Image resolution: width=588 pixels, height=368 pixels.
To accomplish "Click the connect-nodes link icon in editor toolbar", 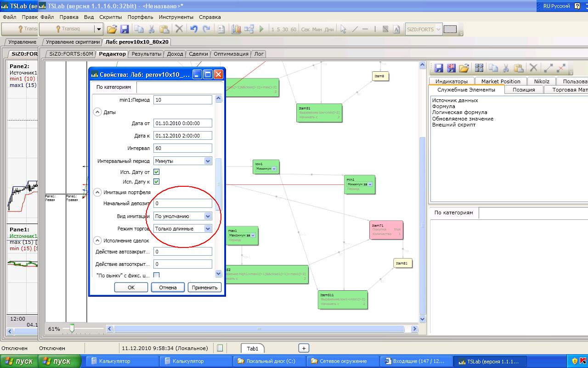I will pos(548,68).
